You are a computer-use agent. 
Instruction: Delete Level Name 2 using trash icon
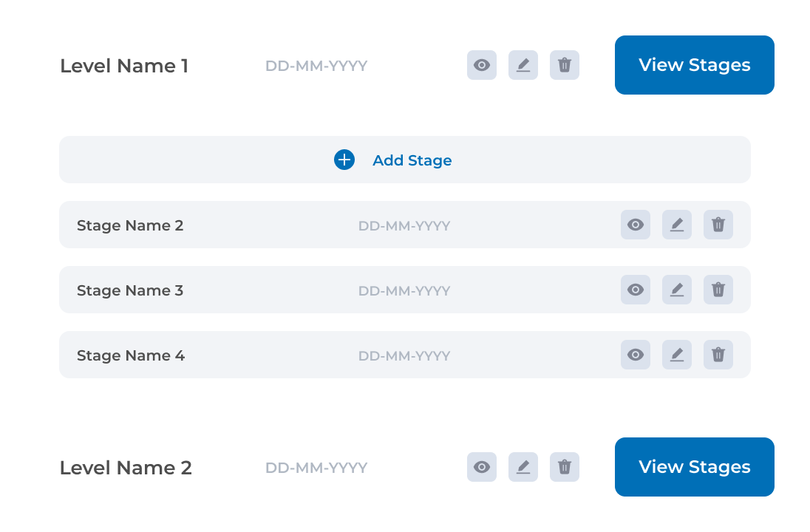pos(564,467)
